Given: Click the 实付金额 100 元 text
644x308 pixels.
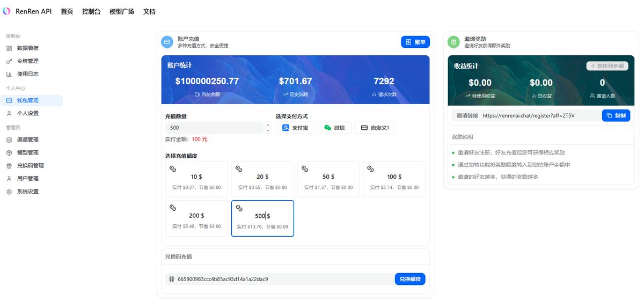Looking at the screenshot, I should 186,140.
